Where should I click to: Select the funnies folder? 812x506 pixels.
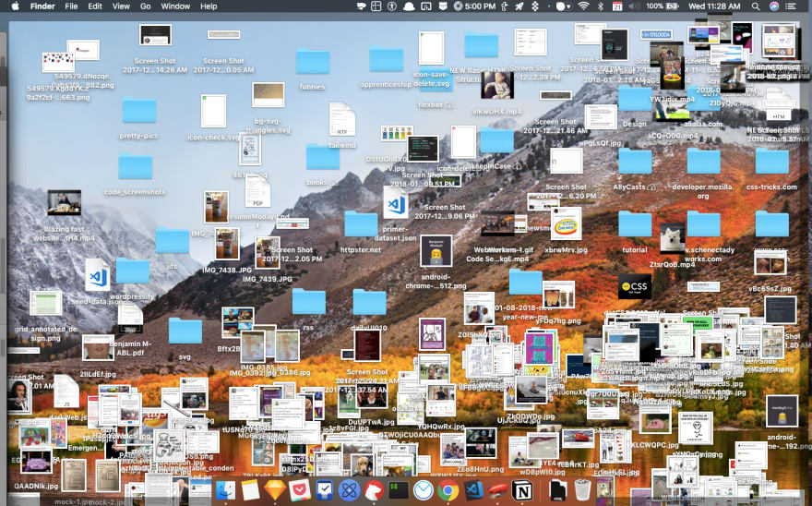tap(313, 62)
